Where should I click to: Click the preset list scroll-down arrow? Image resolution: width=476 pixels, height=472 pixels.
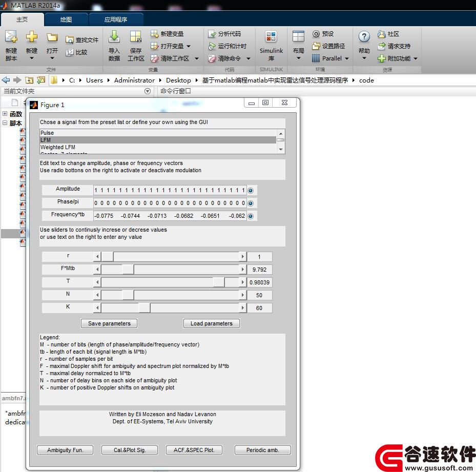tap(281, 150)
